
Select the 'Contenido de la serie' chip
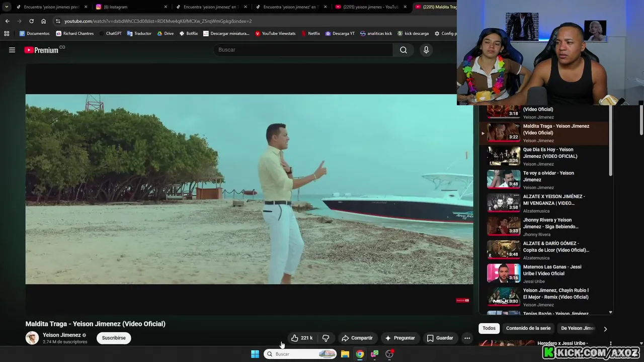[528, 328]
